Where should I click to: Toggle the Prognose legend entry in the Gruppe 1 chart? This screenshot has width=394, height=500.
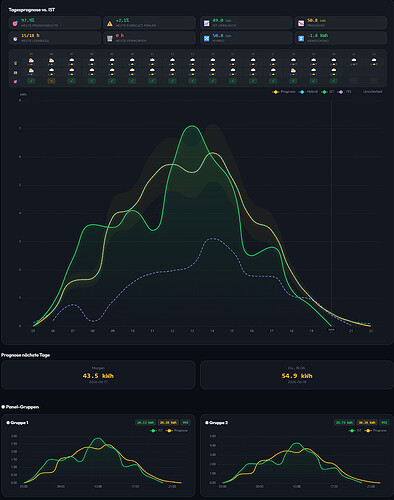[x=177, y=431]
